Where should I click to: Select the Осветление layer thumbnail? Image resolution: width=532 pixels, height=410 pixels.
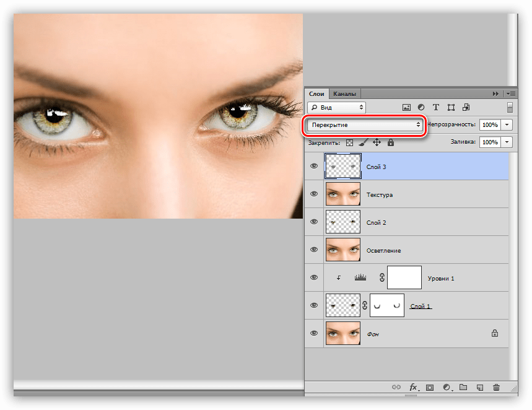point(343,250)
